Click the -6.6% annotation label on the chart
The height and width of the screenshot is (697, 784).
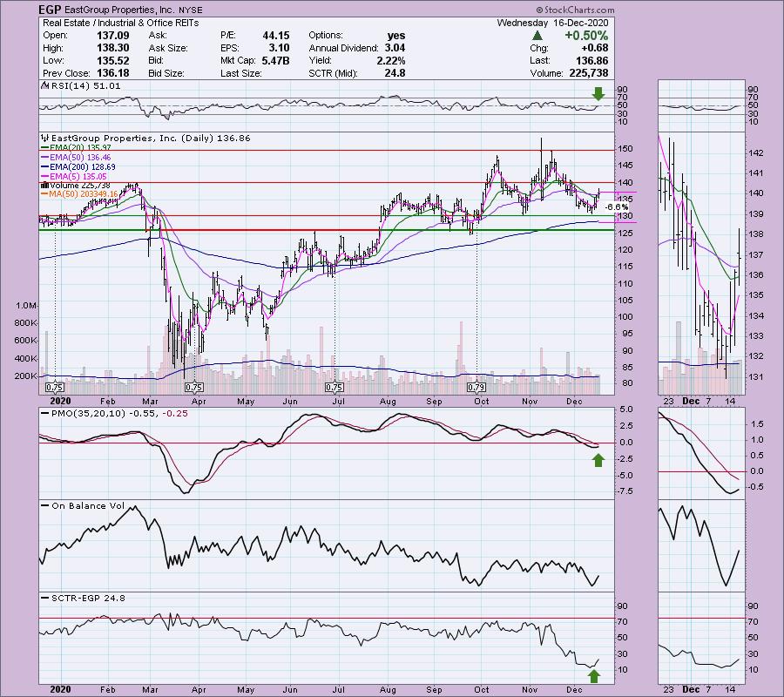(616, 206)
